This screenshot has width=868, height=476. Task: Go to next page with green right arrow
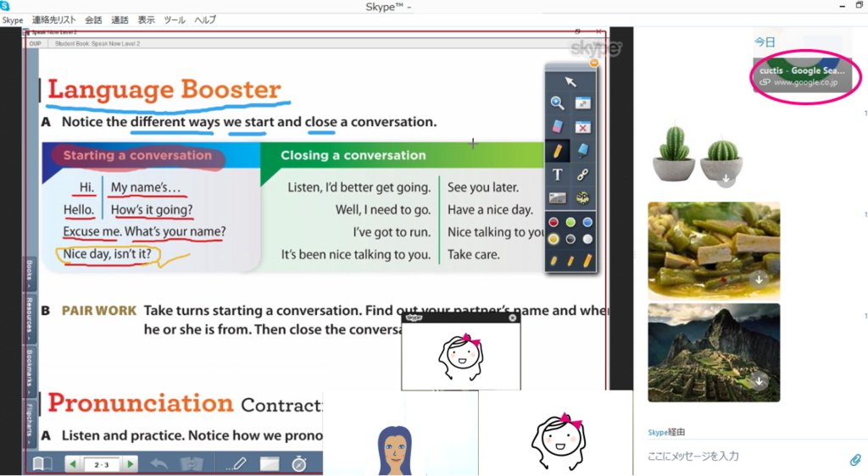pyautogui.click(x=130, y=464)
